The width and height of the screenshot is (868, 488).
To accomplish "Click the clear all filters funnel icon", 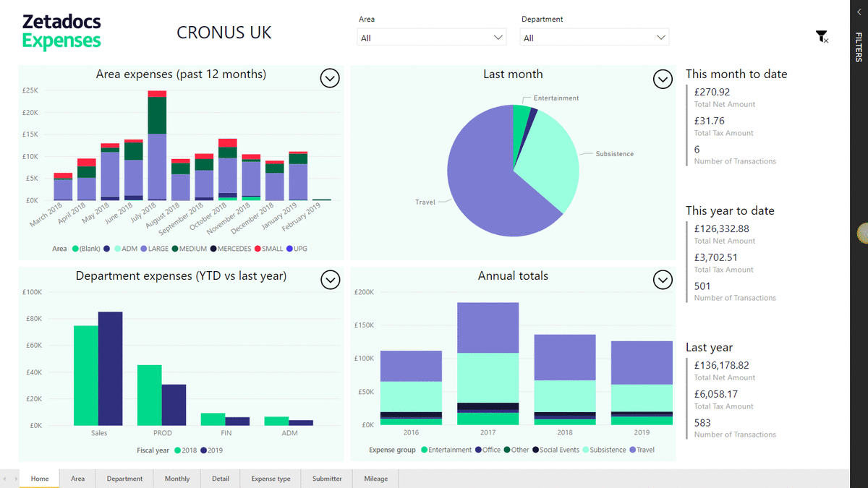I will pyautogui.click(x=821, y=35).
